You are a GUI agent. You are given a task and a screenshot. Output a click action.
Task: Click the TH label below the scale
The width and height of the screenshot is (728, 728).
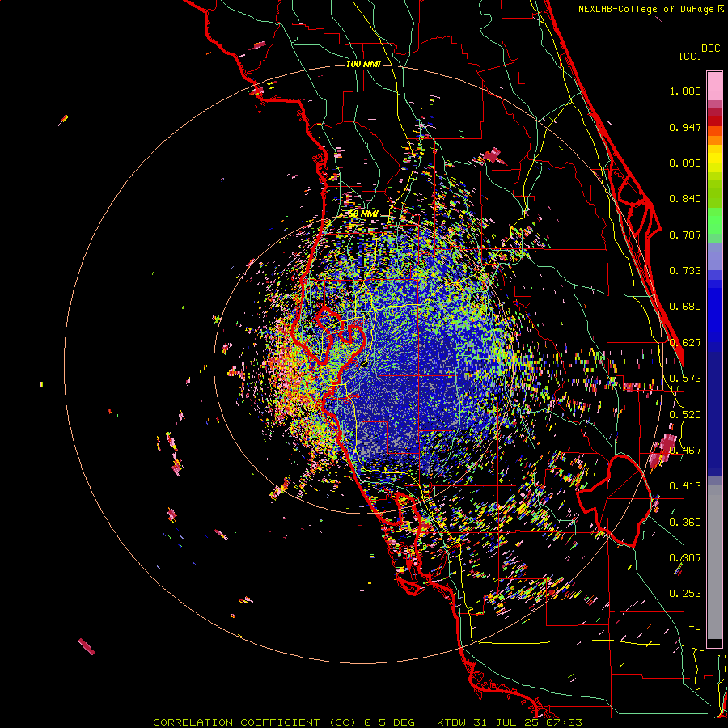coord(695,630)
